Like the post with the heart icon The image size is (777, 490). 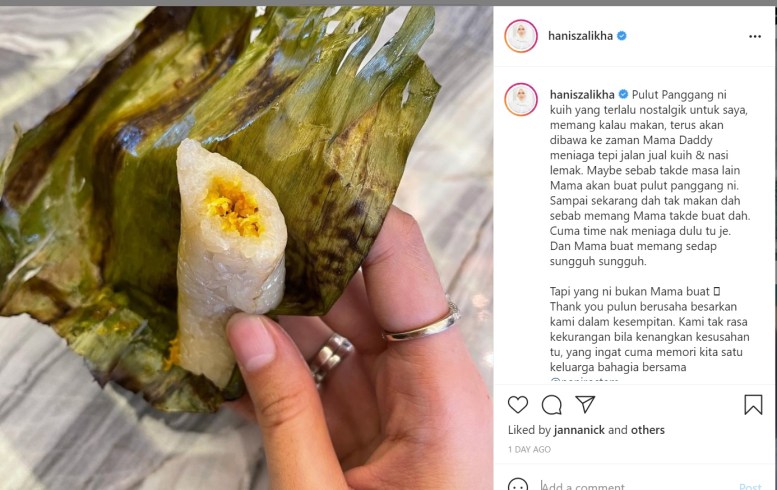[x=518, y=405]
